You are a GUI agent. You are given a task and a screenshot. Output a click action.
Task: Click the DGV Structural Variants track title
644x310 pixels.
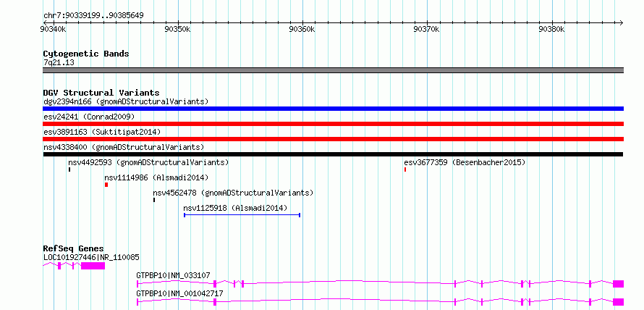click(101, 93)
